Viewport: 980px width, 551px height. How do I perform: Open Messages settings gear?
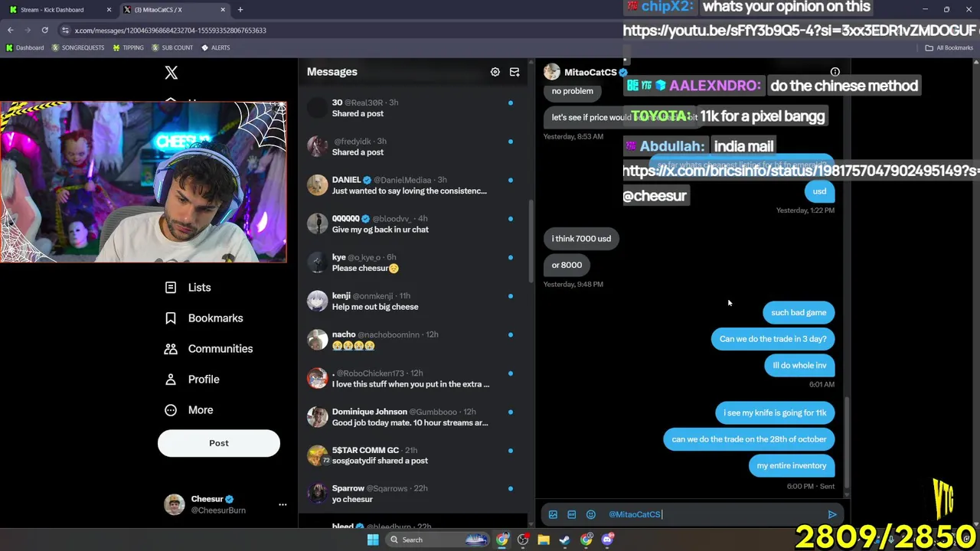pos(495,72)
